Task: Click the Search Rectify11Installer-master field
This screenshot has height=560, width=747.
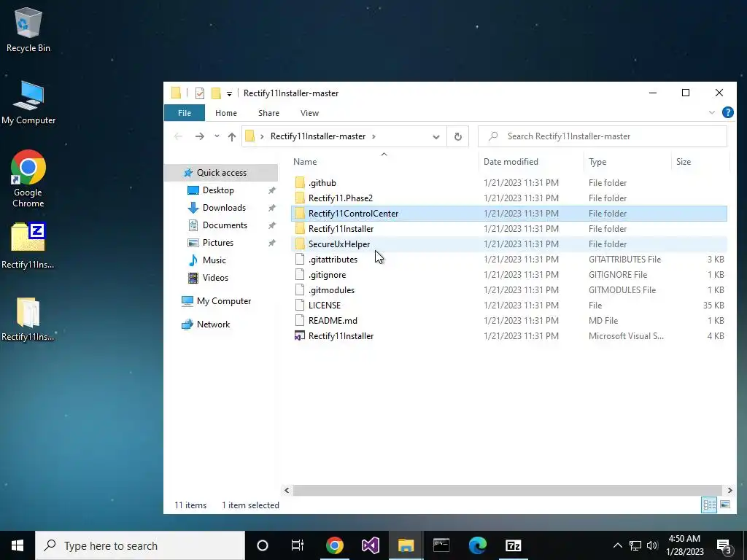Action: click(x=602, y=136)
